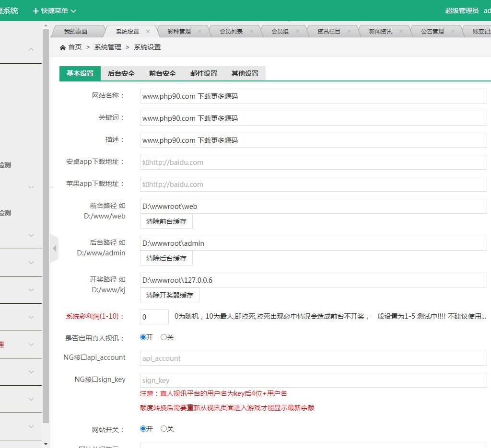Turn on 是否启用真人视讯 with 开 radio
Viewport: 491px width, 448px height.
click(143, 337)
